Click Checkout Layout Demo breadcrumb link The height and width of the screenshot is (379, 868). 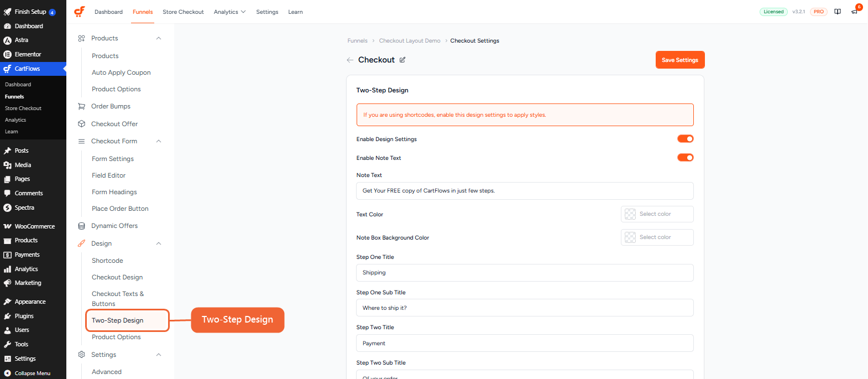point(410,41)
